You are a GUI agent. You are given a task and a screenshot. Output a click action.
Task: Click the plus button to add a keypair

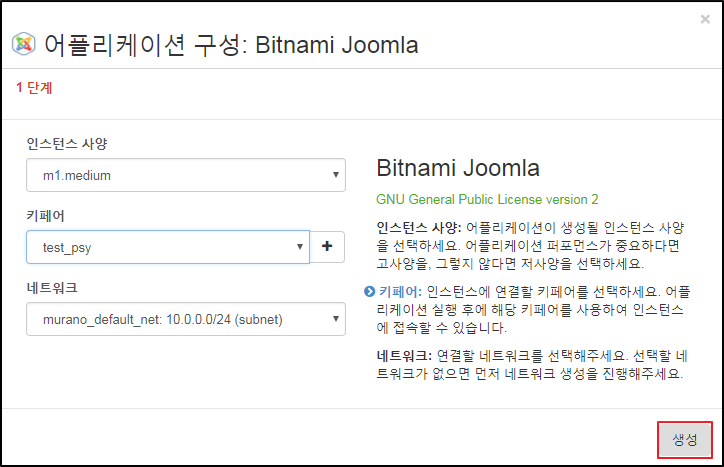(327, 247)
